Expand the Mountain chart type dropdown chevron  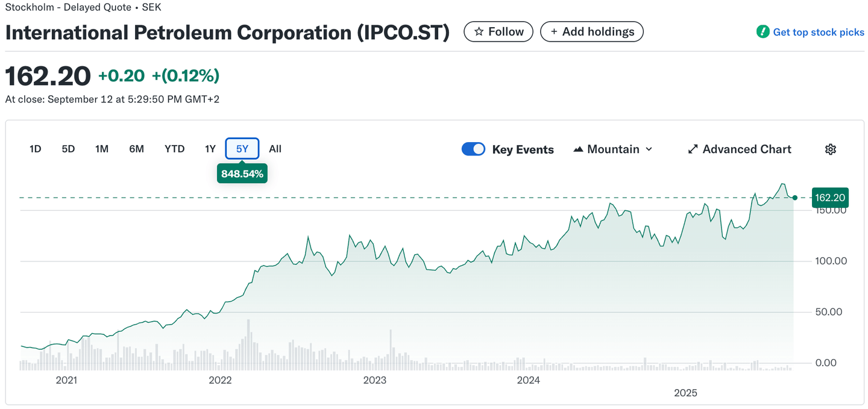pos(649,149)
